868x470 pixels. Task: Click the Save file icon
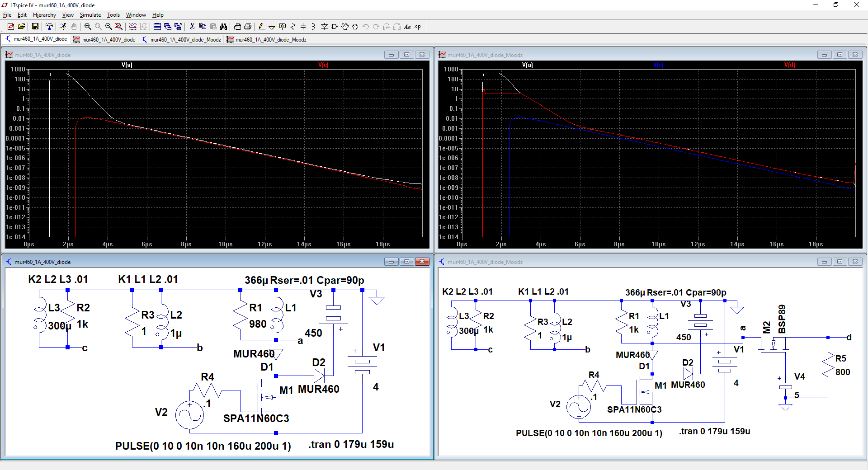pyautogui.click(x=35, y=27)
